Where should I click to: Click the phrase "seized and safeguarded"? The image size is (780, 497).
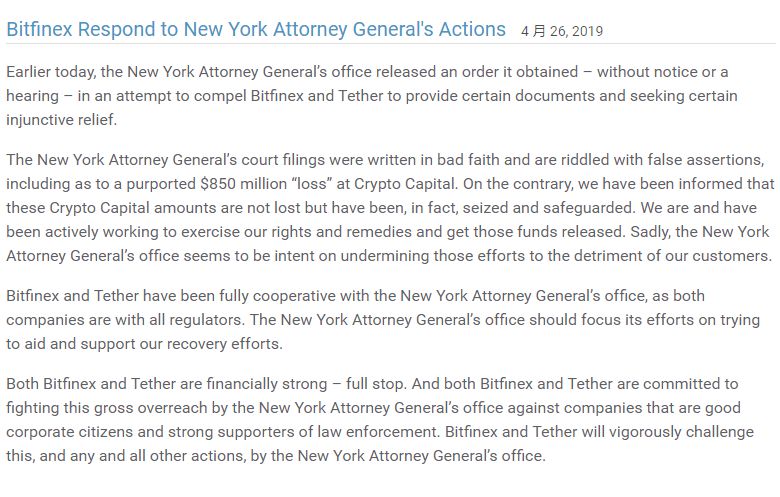(548, 207)
